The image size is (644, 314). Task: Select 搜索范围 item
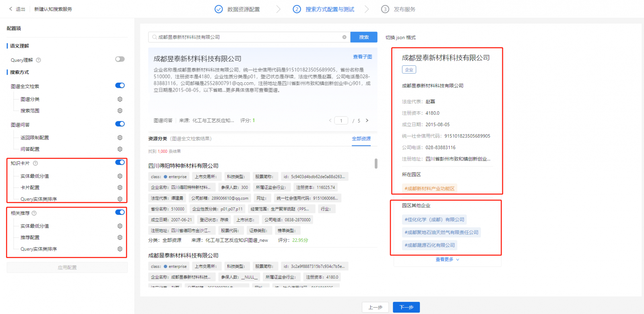pos(30,110)
